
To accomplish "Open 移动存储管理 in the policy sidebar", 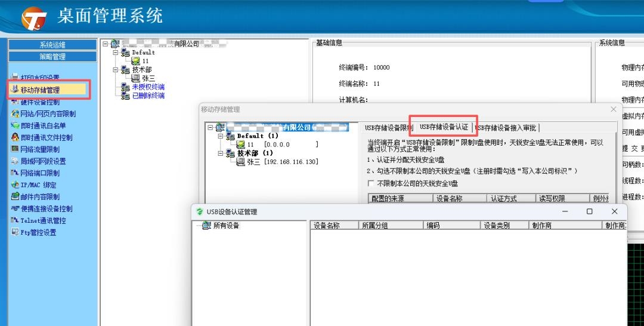I will pos(40,90).
